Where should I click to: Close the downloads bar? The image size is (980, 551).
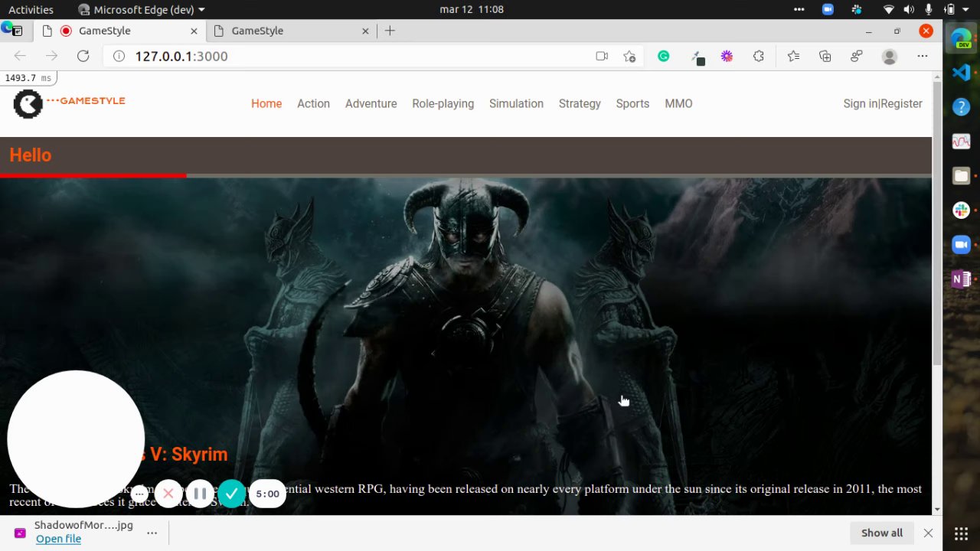[x=928, y=533]
